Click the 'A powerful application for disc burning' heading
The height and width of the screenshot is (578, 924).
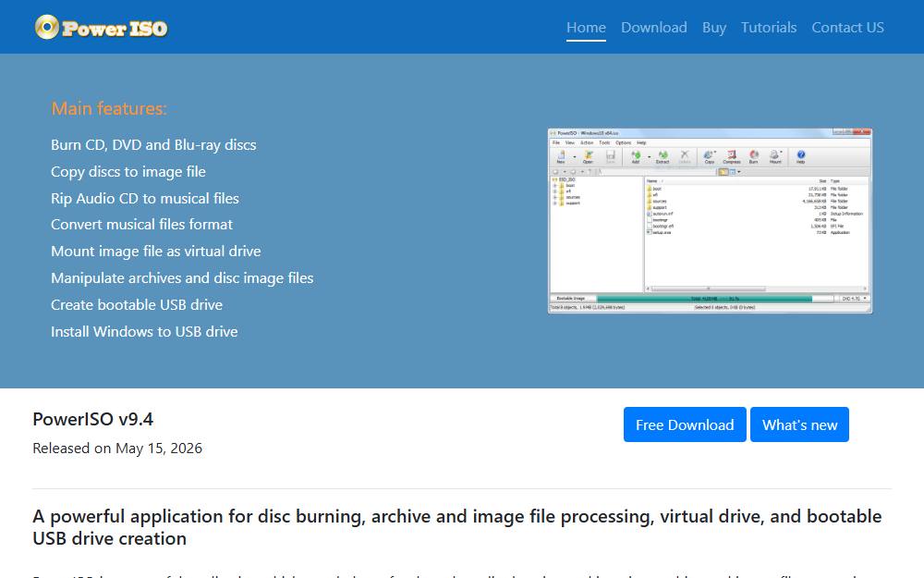[456, 527]
